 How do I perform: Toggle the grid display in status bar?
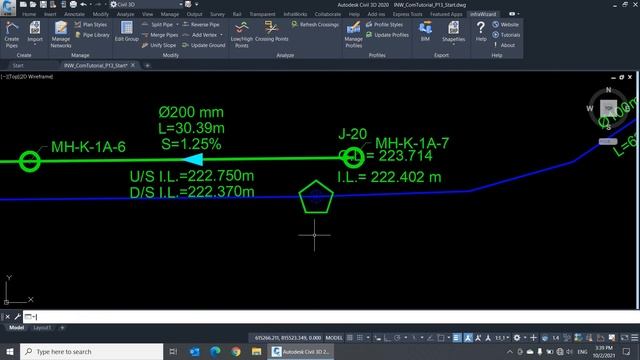click(x=350, y=338)
